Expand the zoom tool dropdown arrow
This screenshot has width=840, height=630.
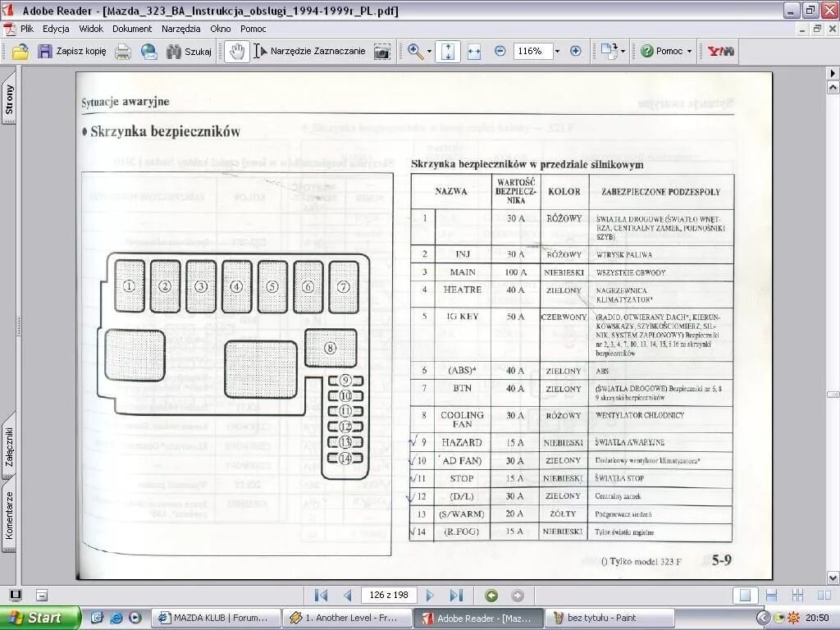point(429,52)
